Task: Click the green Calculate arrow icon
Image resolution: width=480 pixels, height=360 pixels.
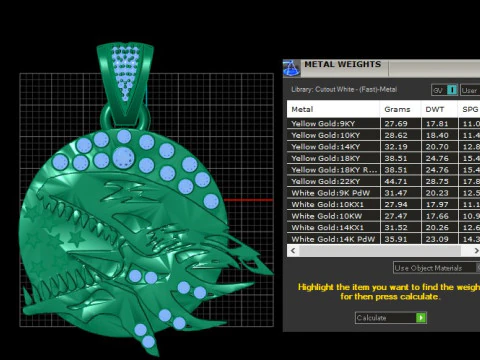Action: (421, 318)
